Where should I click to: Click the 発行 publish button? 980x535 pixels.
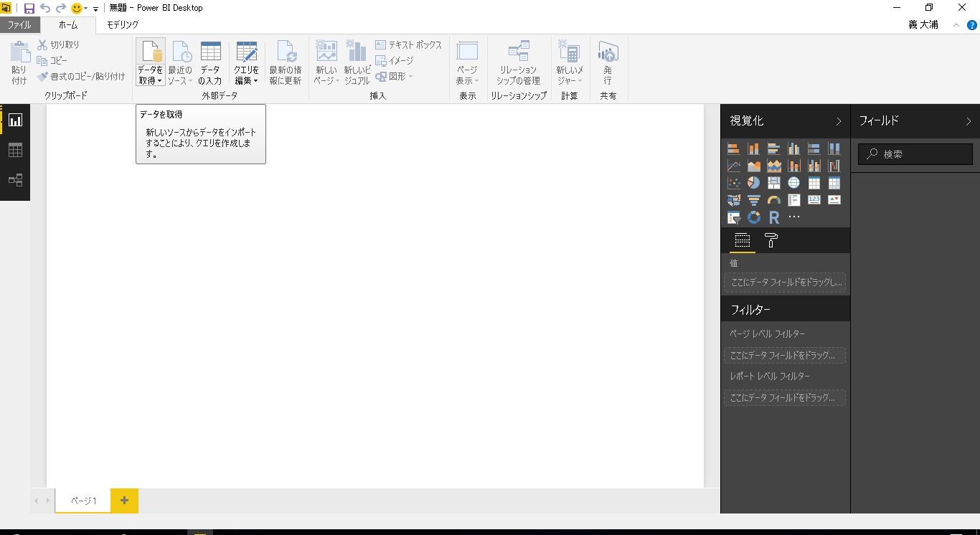point(608,62)
